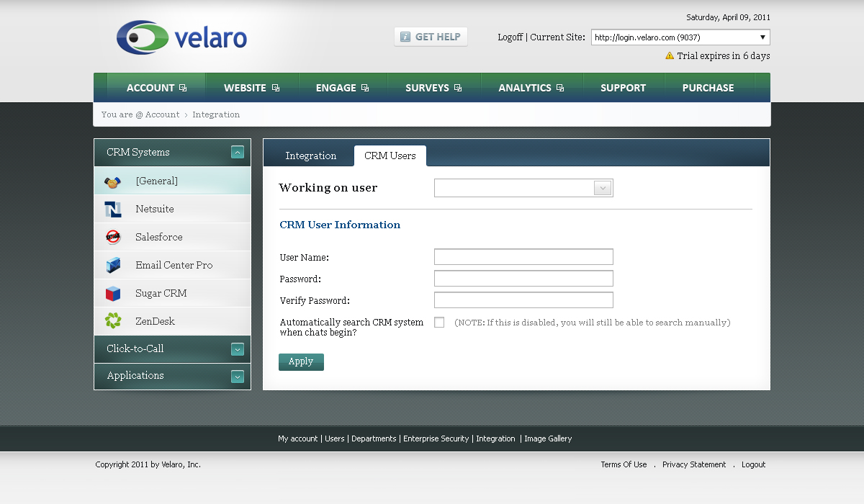Click the User Name input field
The width and height of the screenshot is (864, 504).
pos(523,257)
